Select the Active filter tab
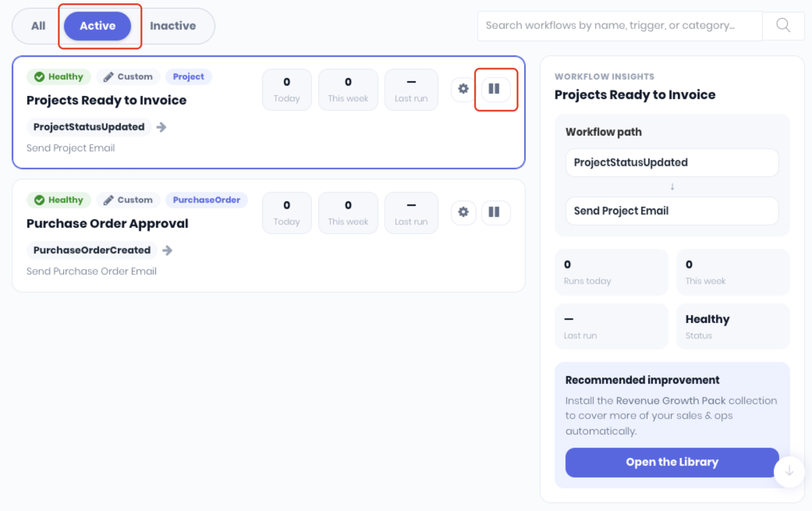This screenshot has width=812, height=511. coord(98,26)
